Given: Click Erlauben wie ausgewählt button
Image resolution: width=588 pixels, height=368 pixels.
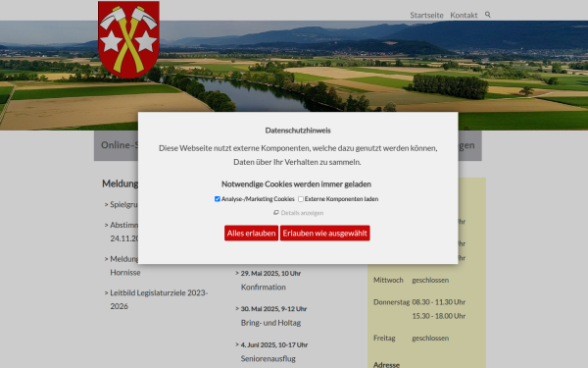Looking at the screenshot, I should (324, 234).
